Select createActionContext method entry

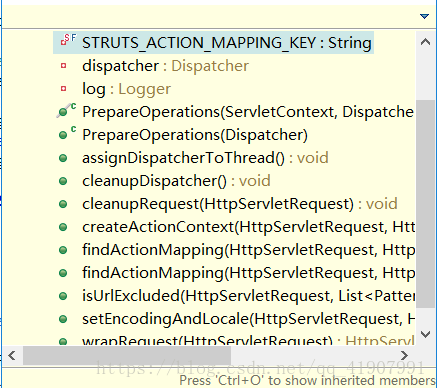pos(248,227)
